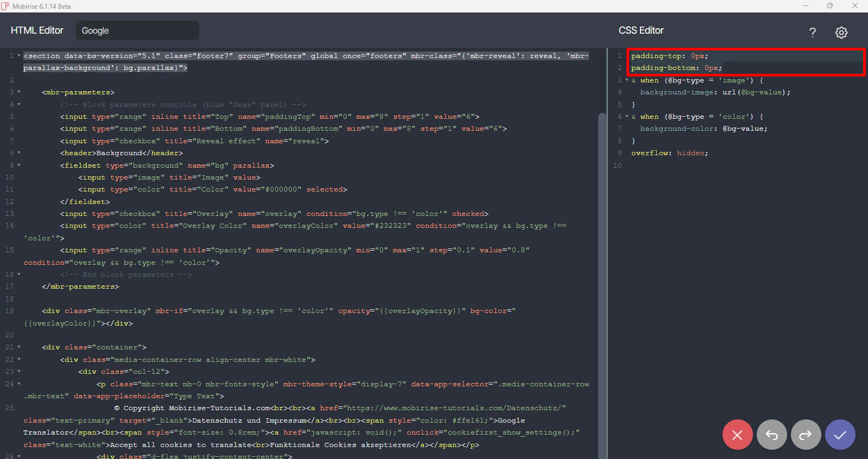Cancel changes with the red X button
The width and height of the screenshot is (868, 459).
tap(737, 435)
